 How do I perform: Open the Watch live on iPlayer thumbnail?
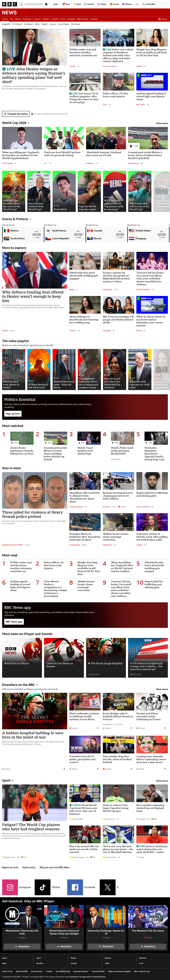pyautogui.click(x=22, y=657)
